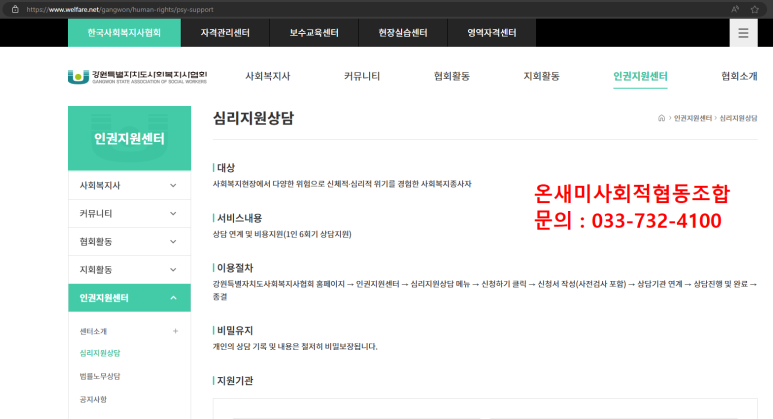This screenshot has height=419, width=773.
Task: Click text 개인의 상담 기록 및 내용은
Action: 256,347
